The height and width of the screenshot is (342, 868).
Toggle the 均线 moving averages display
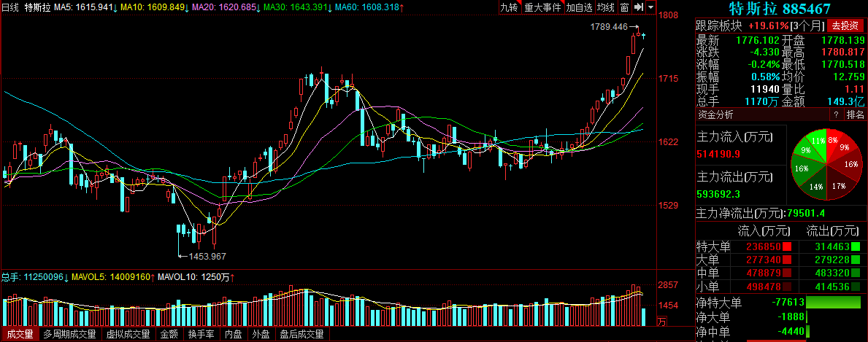pos(606,7)
